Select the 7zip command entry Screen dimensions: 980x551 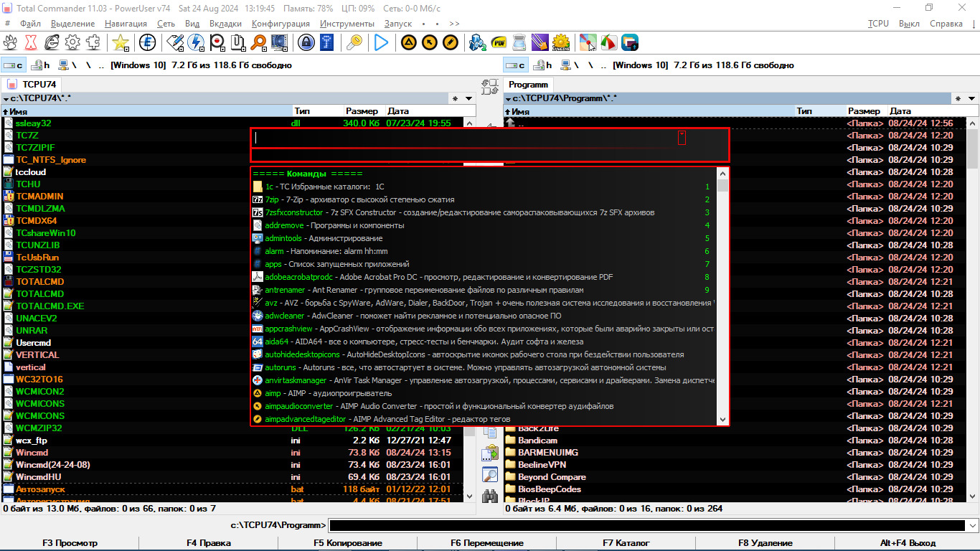(x=484, y=199)
